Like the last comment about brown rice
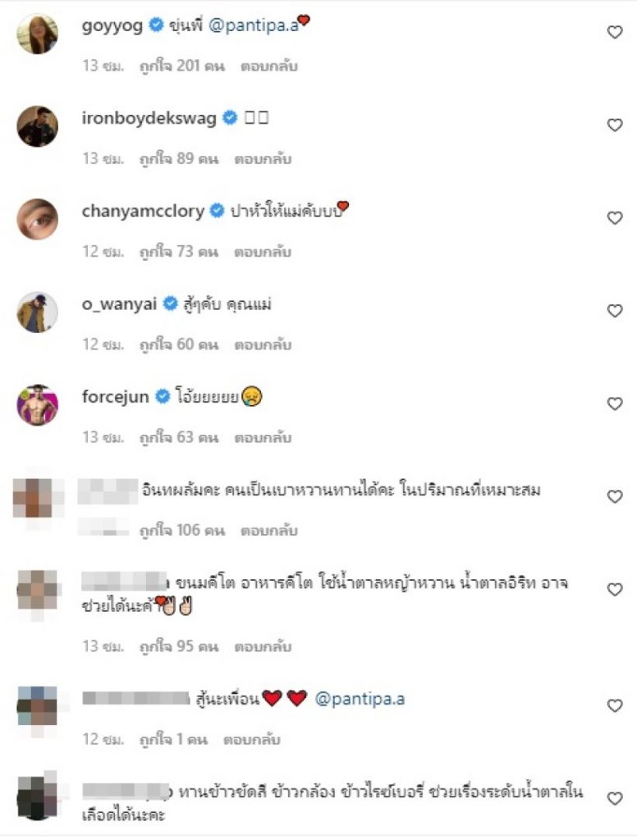 [x=615, y=798]
